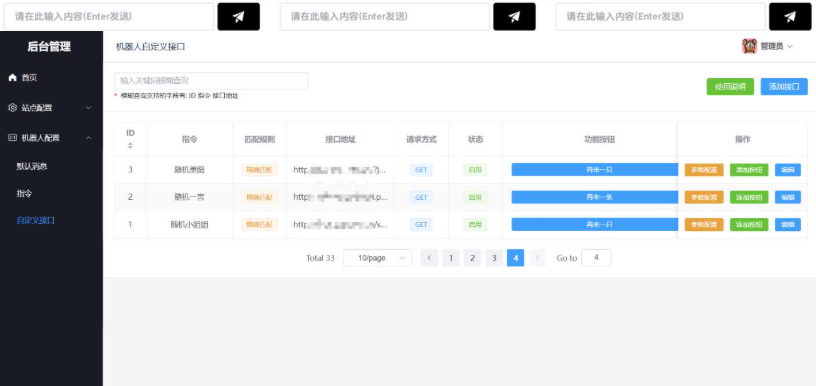Select 自定义接口 in the sidebar

click(35, 221)
